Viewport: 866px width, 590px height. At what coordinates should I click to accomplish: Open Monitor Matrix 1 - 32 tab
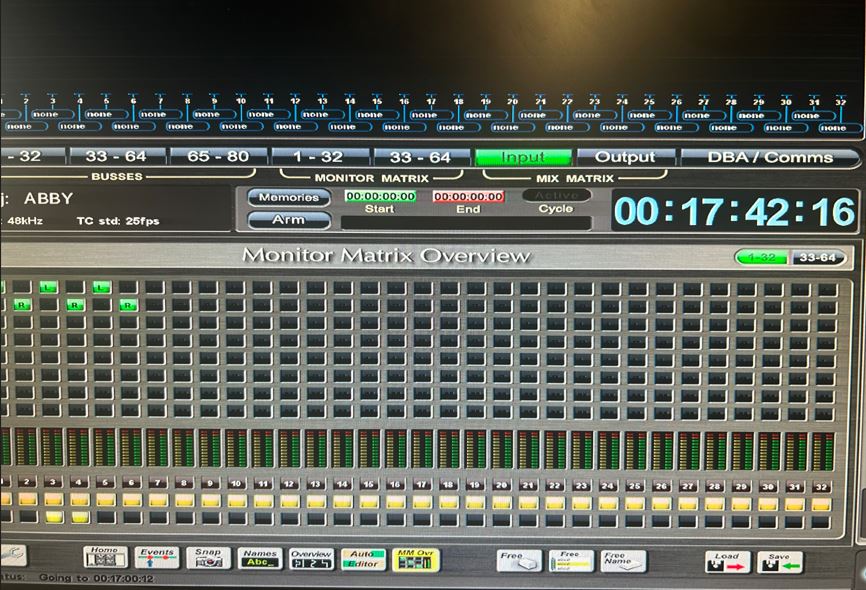(x=319, y=157)
